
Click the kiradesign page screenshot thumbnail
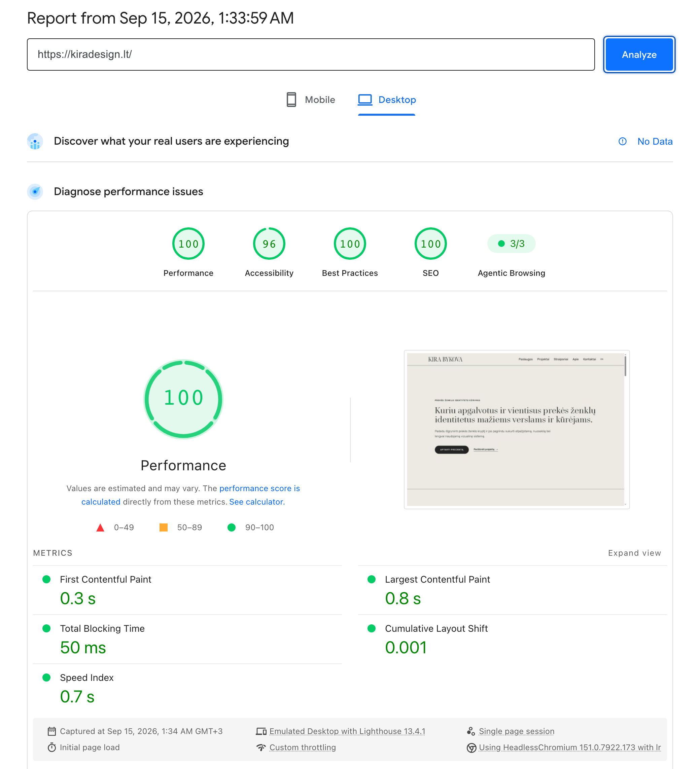point(517,430)
